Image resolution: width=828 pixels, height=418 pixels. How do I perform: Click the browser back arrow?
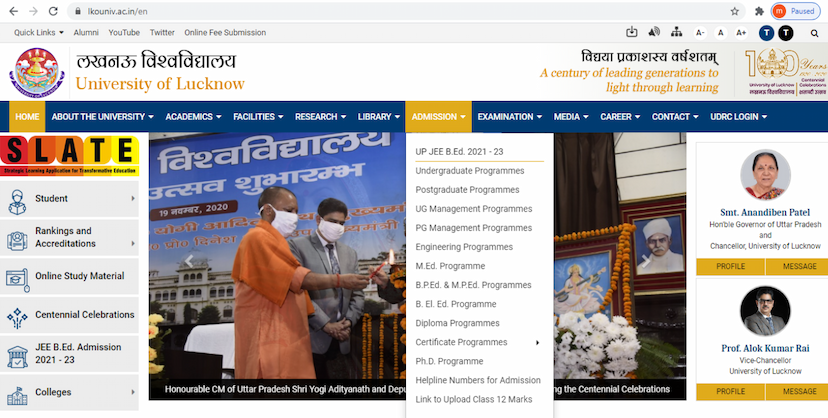[x=10, y=11]
